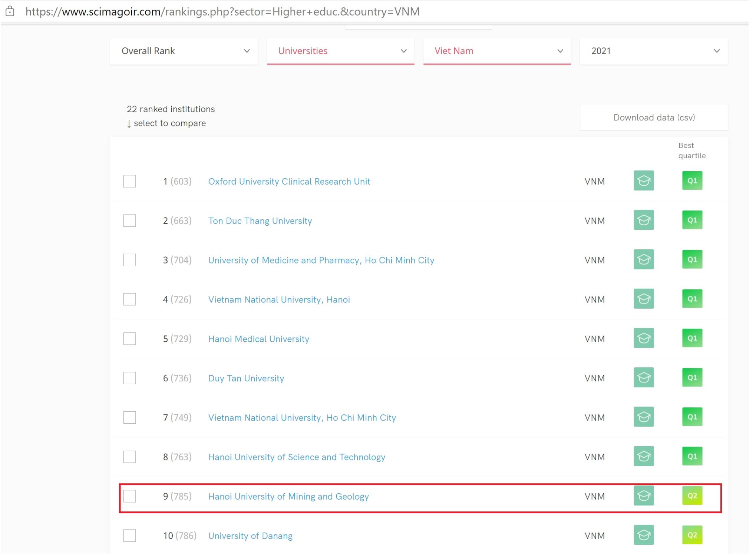Click the Q2 badge for Hanoi University of Mining and Geology

tap(692, 495)
